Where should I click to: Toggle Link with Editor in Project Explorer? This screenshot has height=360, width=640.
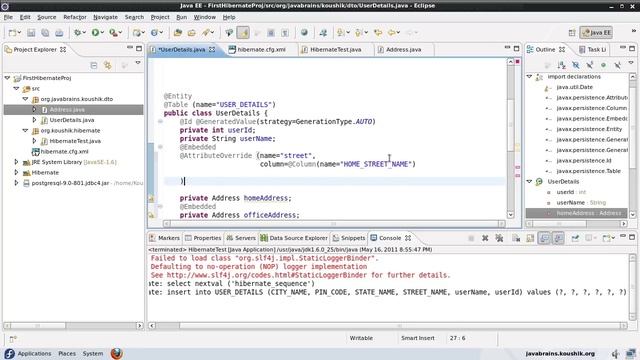click(x=108, y=65)
